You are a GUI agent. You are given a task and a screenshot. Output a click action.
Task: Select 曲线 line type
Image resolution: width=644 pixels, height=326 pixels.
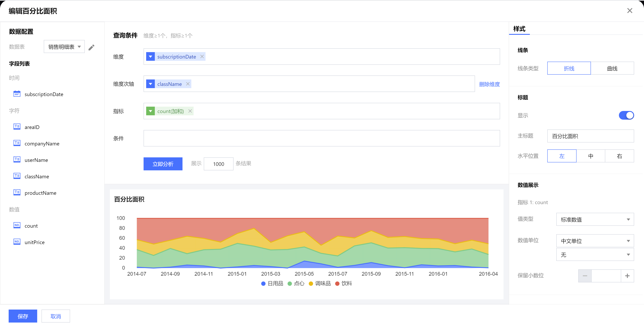(x=612, y=68)
